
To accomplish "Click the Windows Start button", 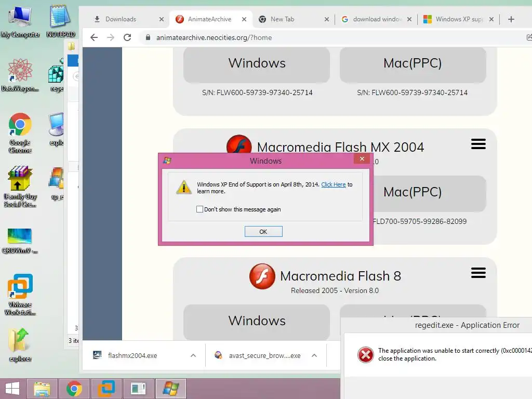I will click(12, 389).
